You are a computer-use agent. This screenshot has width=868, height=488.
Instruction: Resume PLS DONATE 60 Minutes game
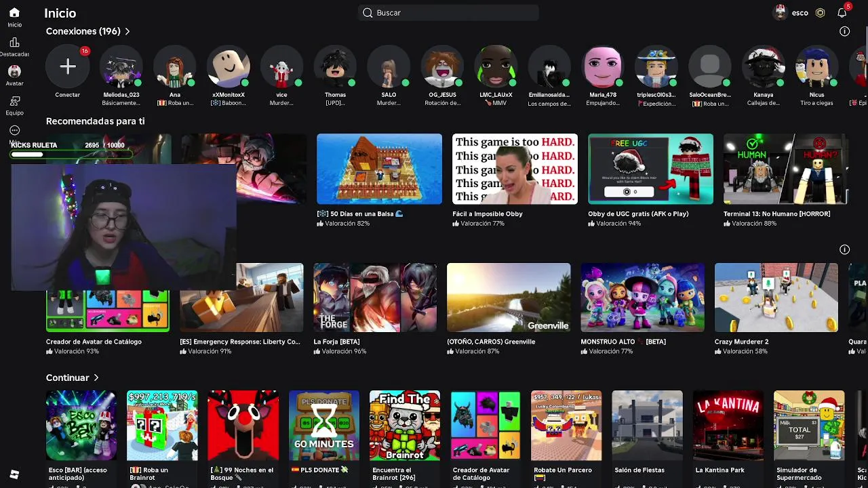324,426
